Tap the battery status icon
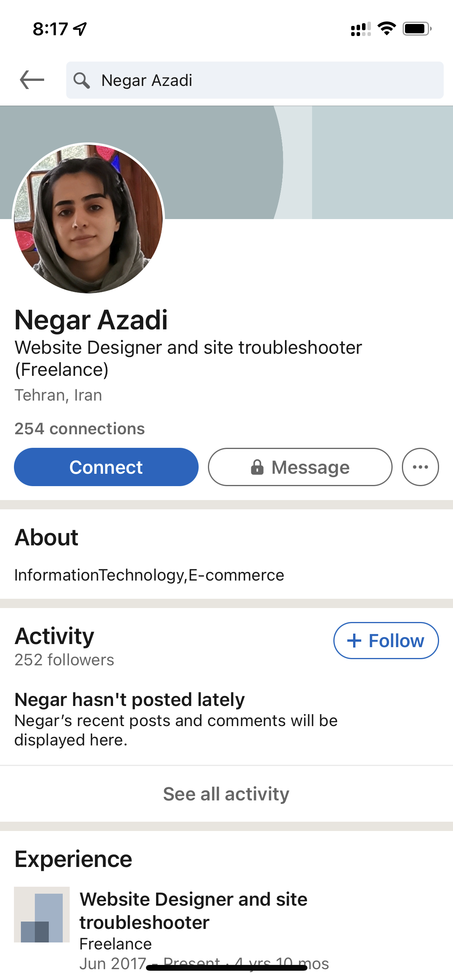This screenshot has width=453, height=980. coord(417,29)
